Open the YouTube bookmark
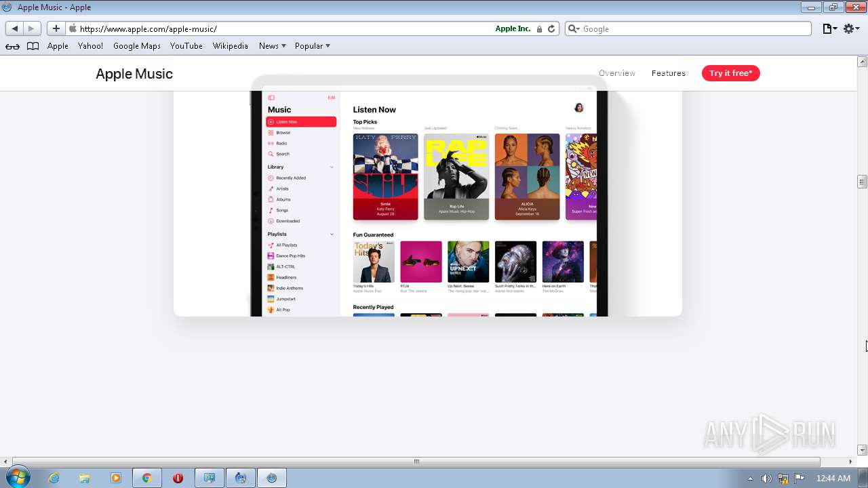 pyautogui.click(x=186, y=46)
